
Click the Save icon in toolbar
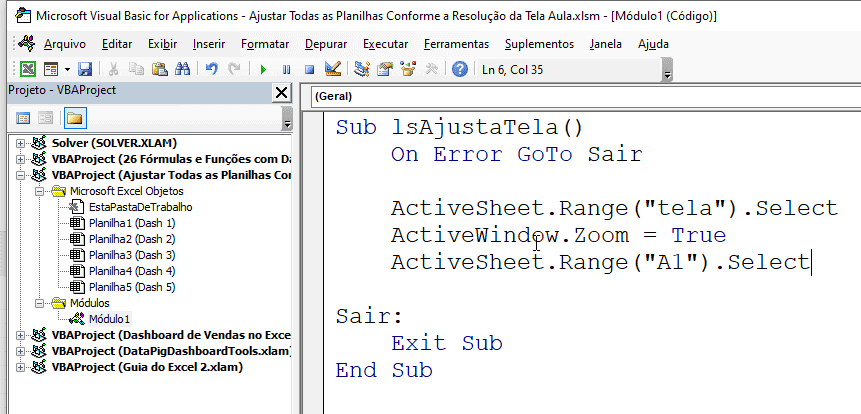tap(85, 69)
